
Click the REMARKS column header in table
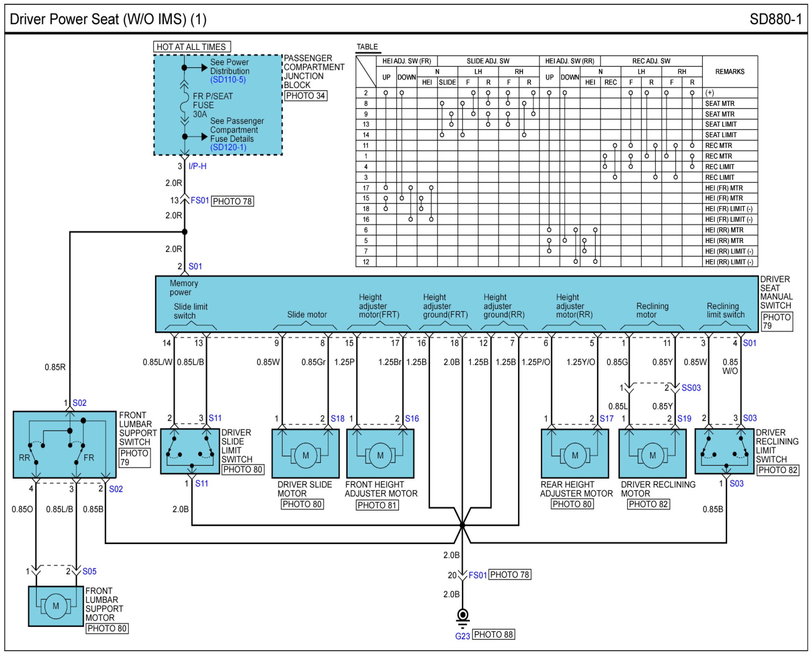tap(729, 72)
